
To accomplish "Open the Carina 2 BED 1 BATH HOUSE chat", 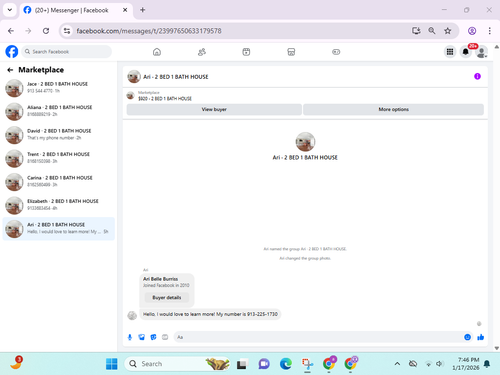I will coord(59,182).
